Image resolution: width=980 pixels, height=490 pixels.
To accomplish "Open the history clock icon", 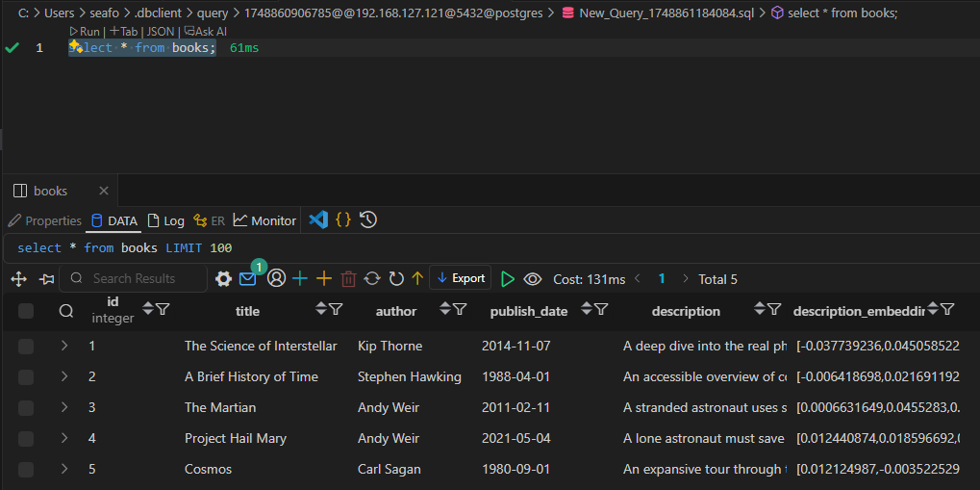I will pyautogui.click(x=367, y=220).
